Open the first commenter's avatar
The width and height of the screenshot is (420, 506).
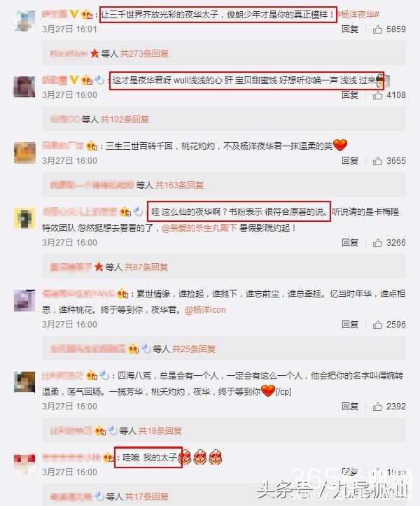pos(24,21)
